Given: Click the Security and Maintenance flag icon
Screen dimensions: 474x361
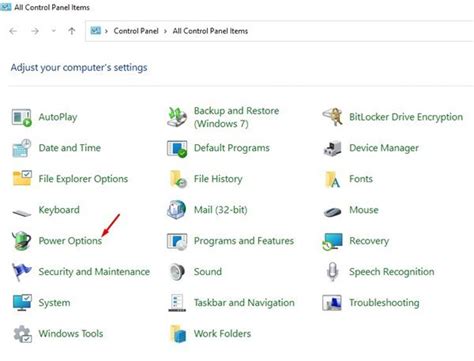Looking at the screenshot, I should pyautogui.click(x=21, y=272).
